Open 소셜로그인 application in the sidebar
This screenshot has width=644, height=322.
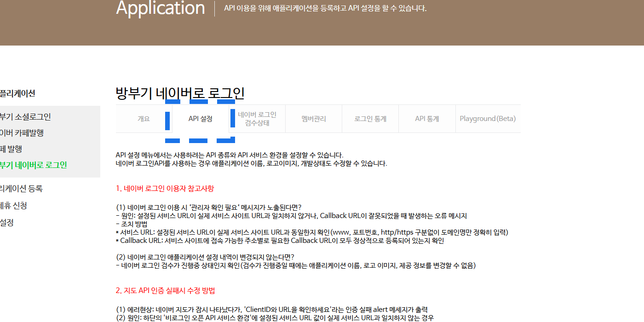point(25,117)
